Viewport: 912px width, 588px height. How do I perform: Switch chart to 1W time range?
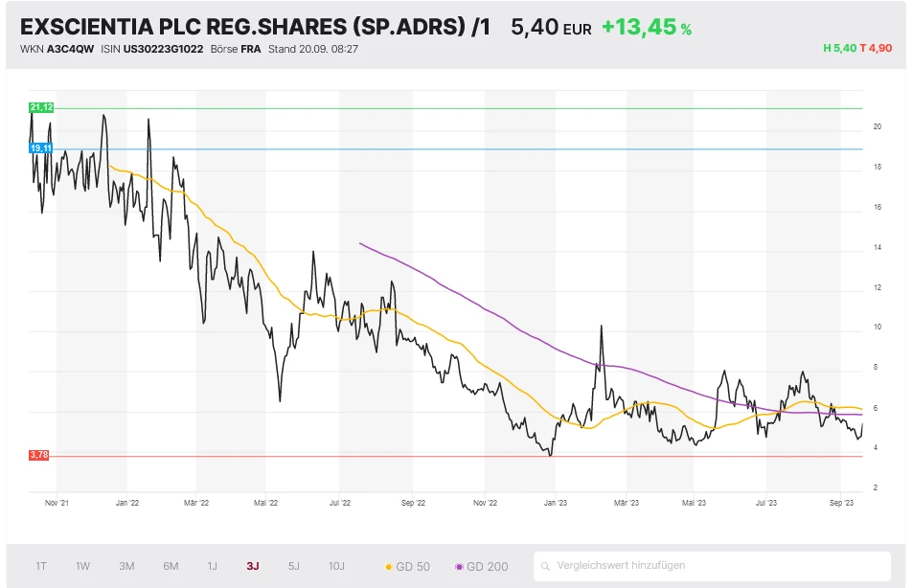pos(83,566)
